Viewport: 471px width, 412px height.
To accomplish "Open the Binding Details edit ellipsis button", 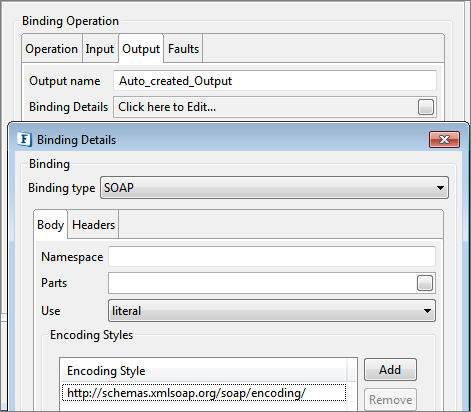I will 426,107.
